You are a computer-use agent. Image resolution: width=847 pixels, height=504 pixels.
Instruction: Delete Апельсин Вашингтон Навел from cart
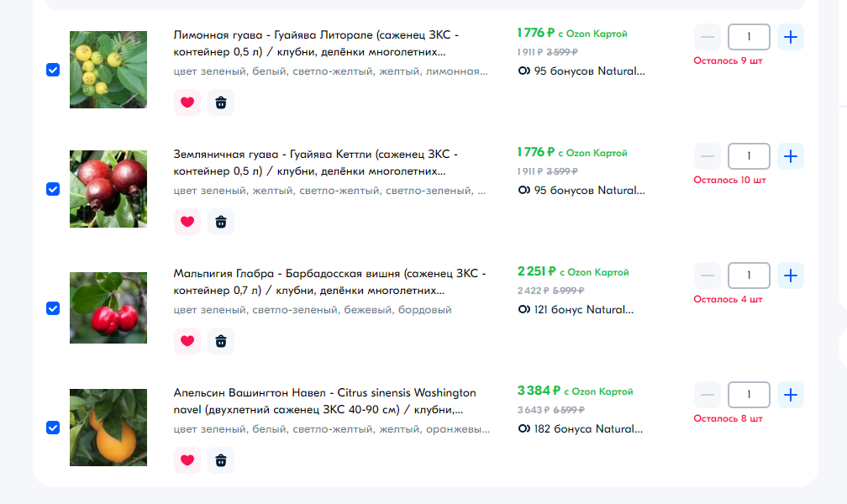(221, 460)
